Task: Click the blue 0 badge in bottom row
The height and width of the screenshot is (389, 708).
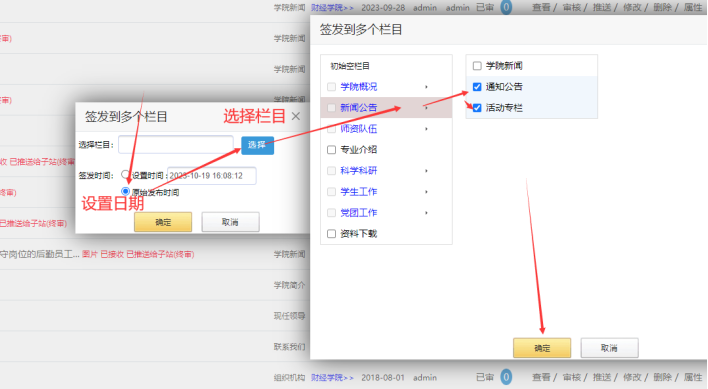Action: (x=506, y=377)
